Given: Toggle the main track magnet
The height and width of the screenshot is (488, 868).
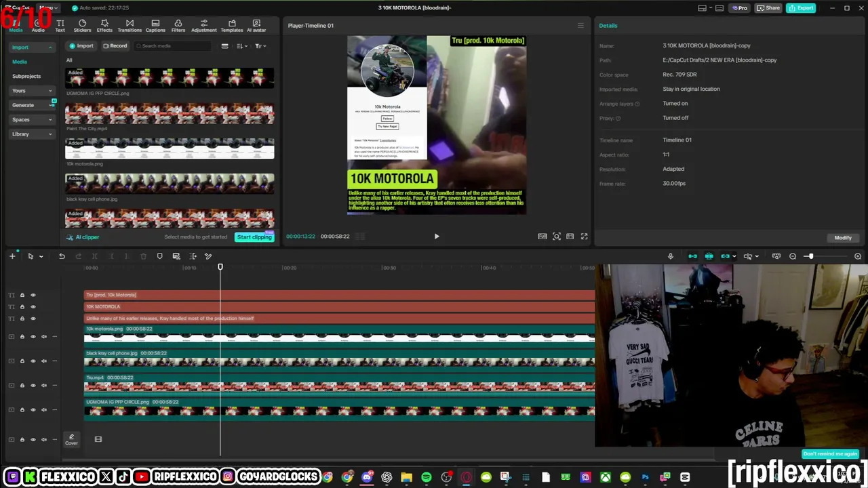Looking at the screenshot, I should [692, 256].
